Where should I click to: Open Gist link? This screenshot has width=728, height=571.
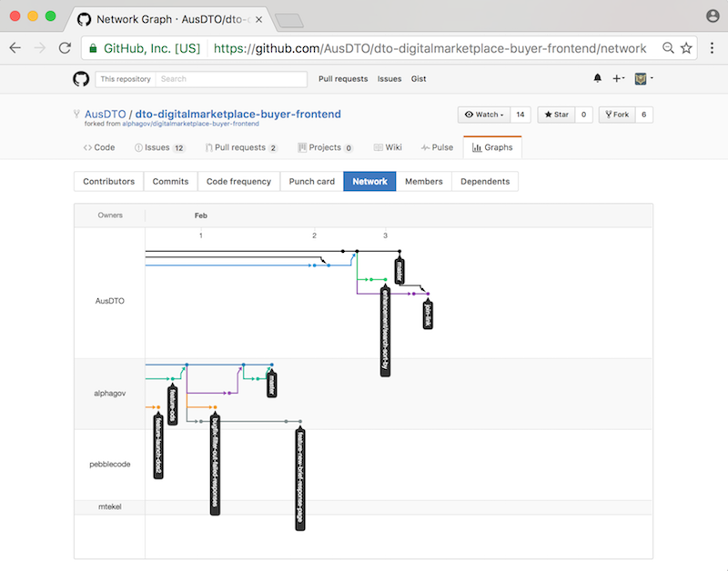click(419, 79)
